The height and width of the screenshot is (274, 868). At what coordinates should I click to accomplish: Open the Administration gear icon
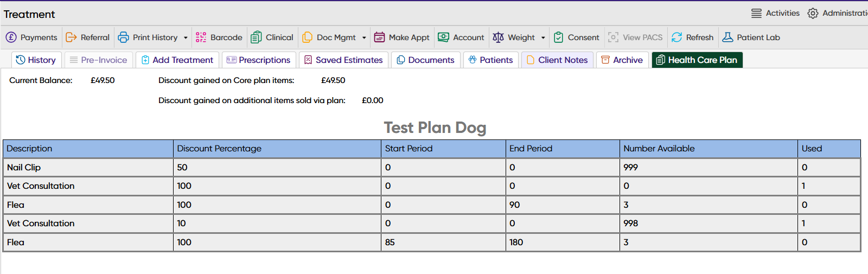click(x=813, y=14)
